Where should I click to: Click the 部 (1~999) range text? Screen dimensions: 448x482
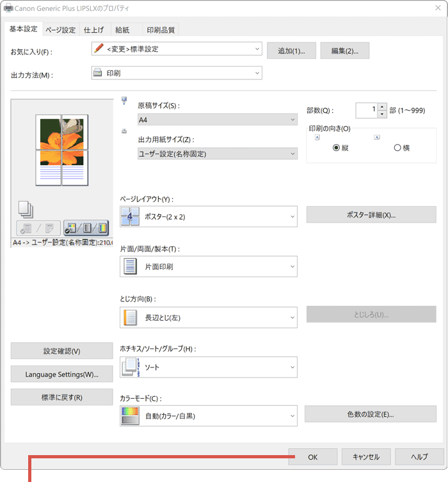coord(407,110)
